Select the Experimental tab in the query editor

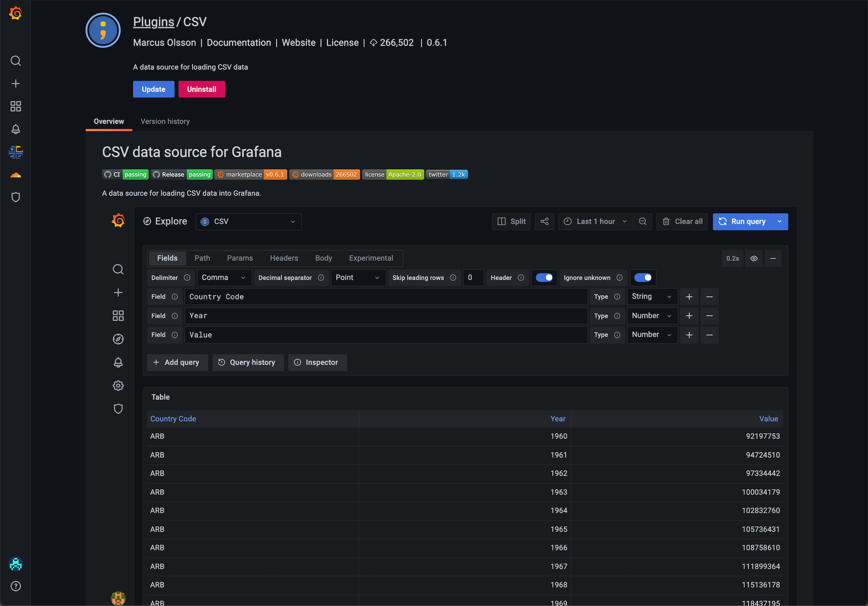click(371, 258)
